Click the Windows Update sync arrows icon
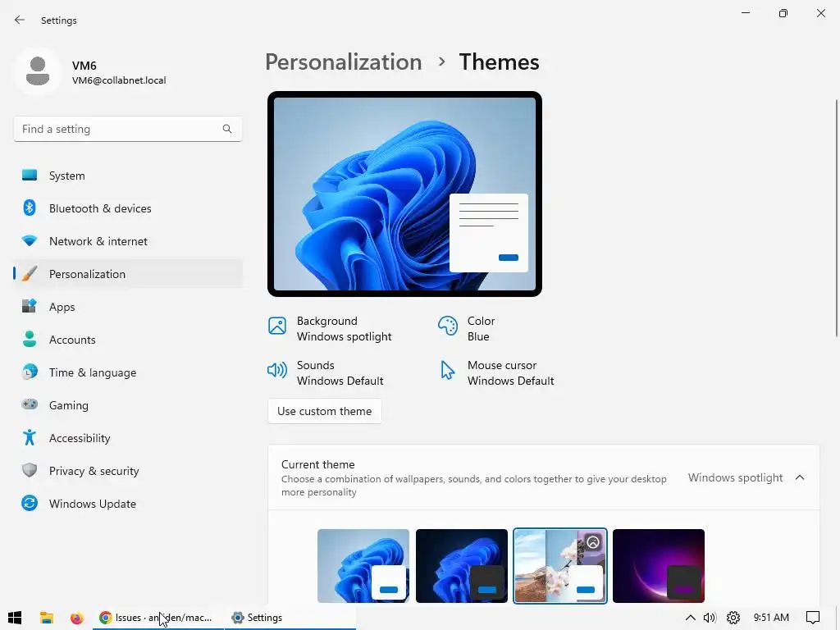Viewport: 840px width, 630px height. click(30, 503)
